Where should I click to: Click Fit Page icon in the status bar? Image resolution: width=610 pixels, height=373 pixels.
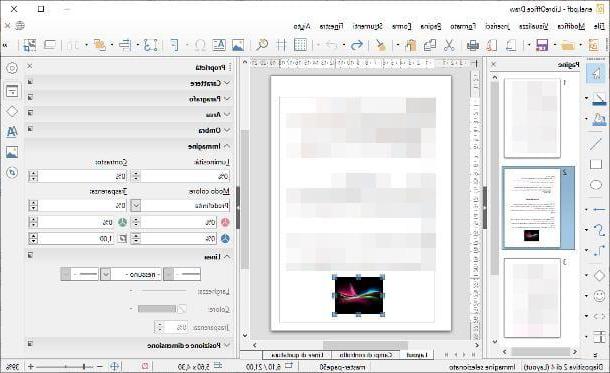pos(114,366)
